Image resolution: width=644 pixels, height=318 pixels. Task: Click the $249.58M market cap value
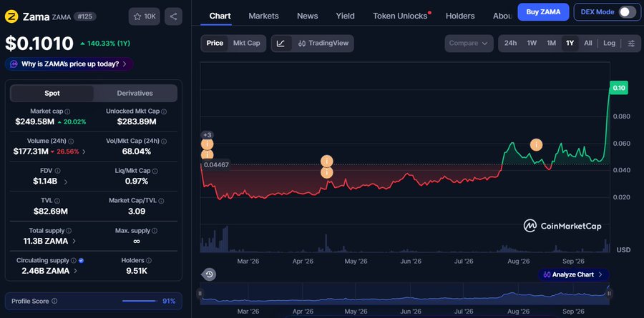pos(34,121)
